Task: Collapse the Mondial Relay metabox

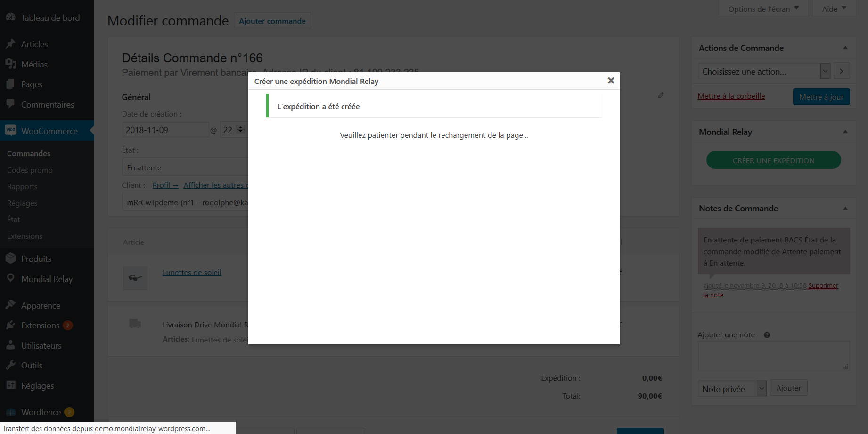Action: tap(845, 132)
